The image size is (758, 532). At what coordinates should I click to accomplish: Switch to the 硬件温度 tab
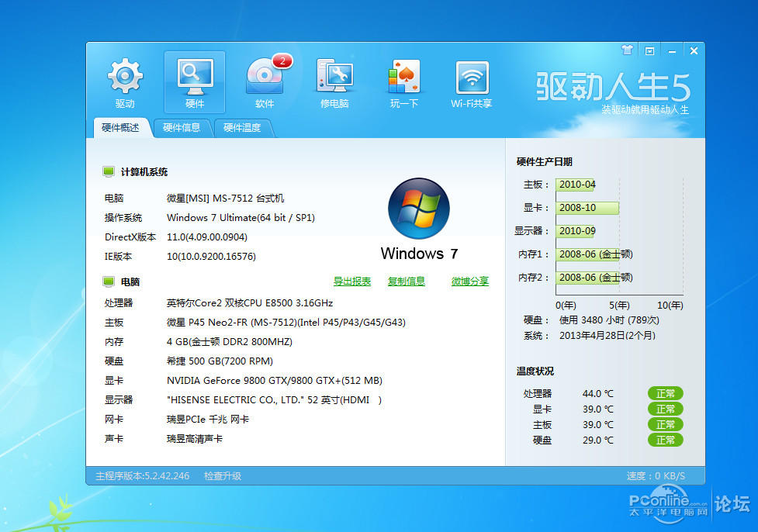(x=242, y=127)
